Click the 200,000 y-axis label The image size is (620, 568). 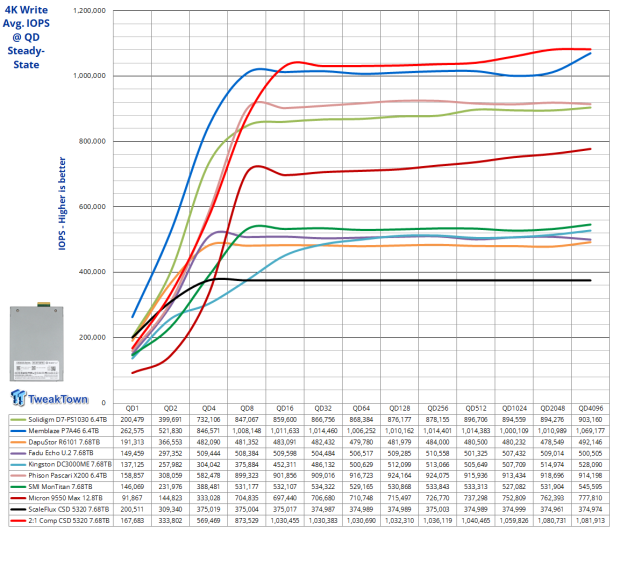93,337
